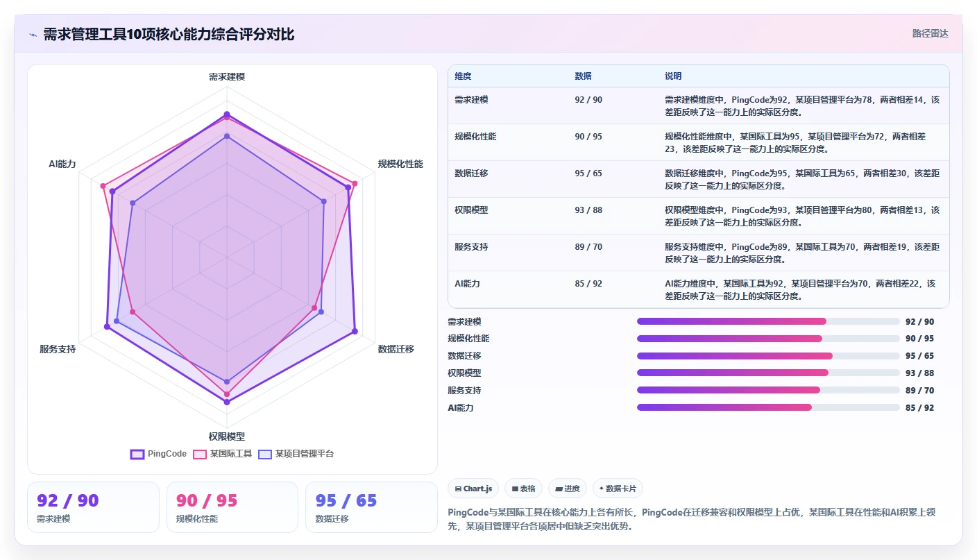This screenshot has height=560, width=977.
Task: Select the 数据 column header
Action: coord(583,76)
